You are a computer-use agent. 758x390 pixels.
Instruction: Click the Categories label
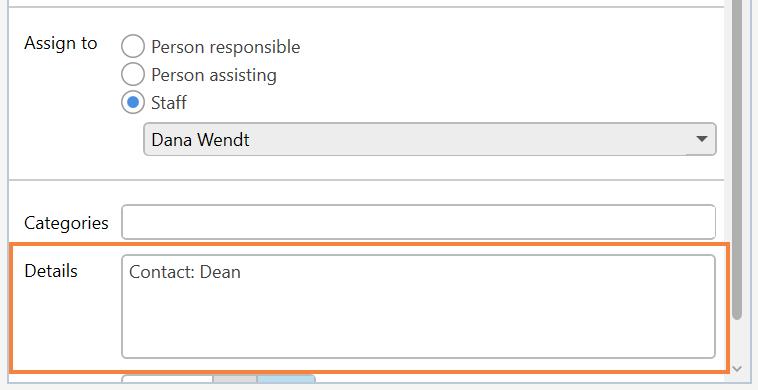coord(66,223)
